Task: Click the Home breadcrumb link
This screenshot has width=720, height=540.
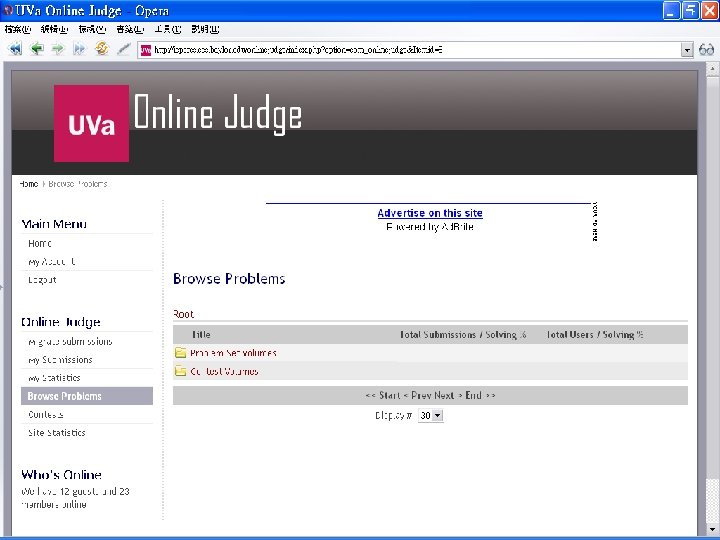Action: (x=28, y=184)
